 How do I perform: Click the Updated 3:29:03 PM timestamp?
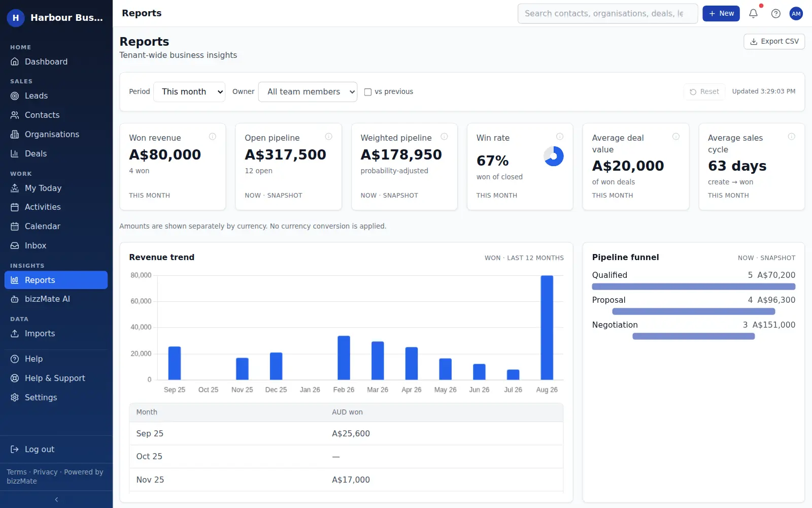point(763,91)
